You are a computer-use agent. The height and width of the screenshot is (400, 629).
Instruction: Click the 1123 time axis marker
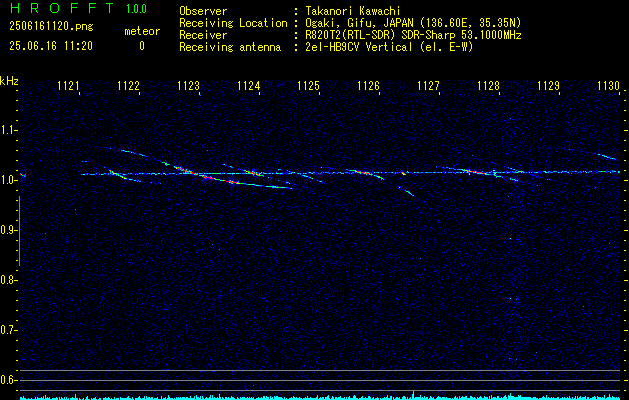point(189,86)
